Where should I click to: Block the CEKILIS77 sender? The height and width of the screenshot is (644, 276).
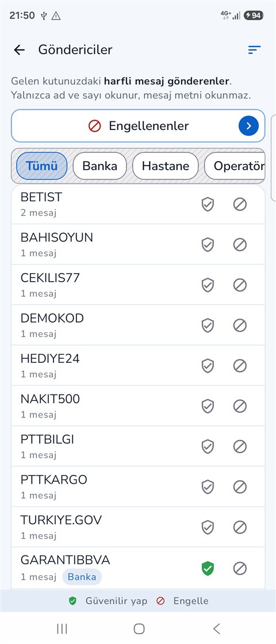240,285
